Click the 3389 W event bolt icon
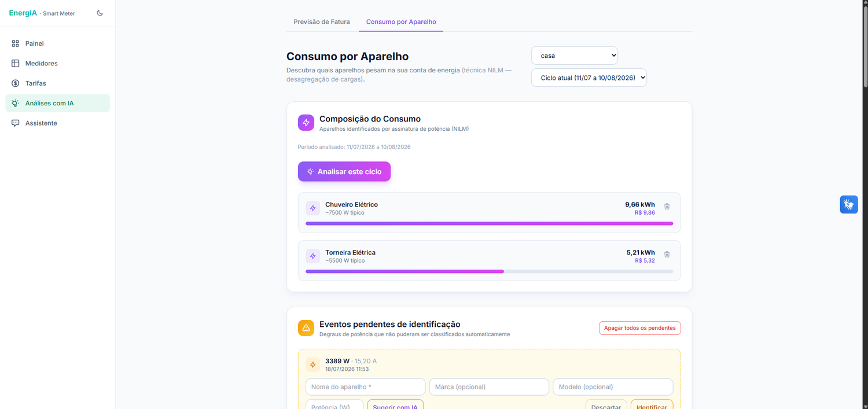The width and height of the screenshot is (868, 409). click(x=312, y=364)
